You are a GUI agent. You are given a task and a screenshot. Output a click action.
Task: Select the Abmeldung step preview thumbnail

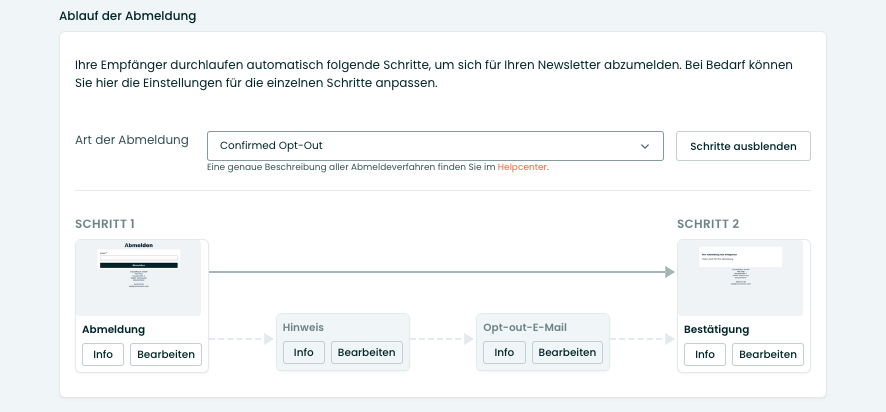click(141, 278)
